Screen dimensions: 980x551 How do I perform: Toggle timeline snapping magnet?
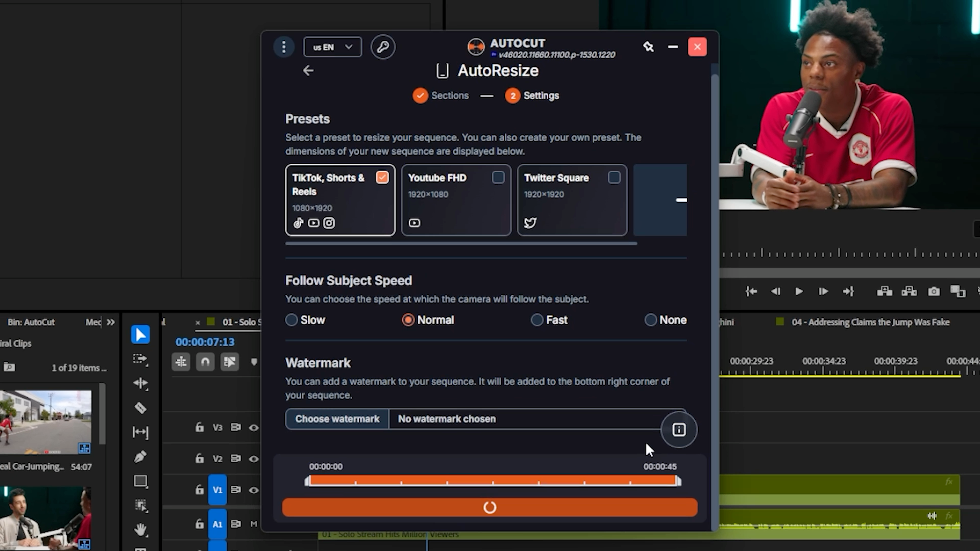point(205,362)
